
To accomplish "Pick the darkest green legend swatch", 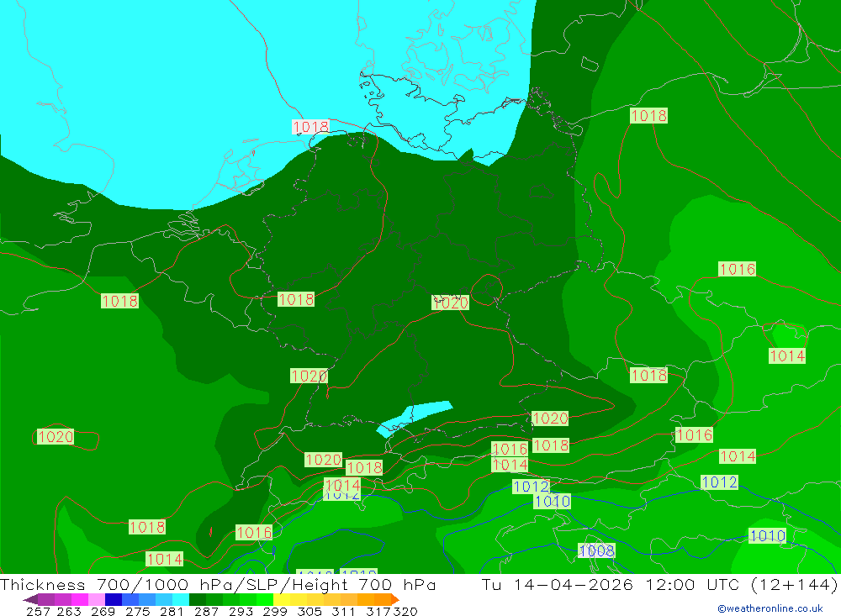I will click(x=198, y=599).
